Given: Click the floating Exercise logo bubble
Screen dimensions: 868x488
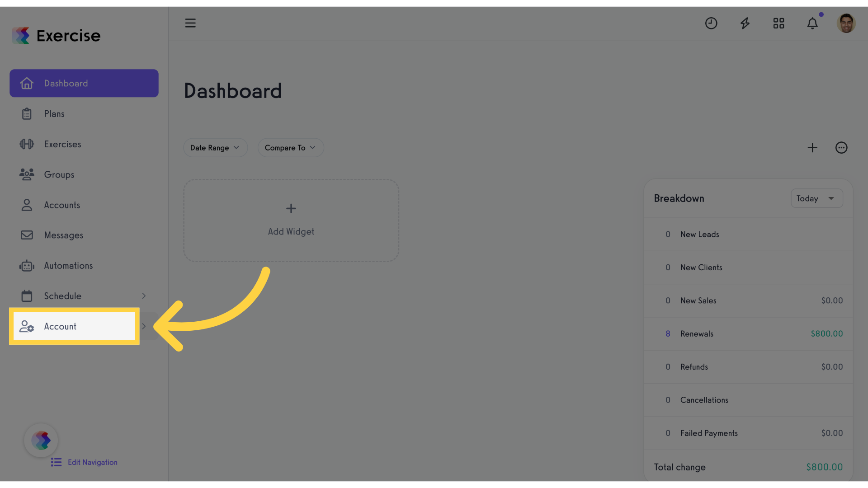Looking at the screenshot, I should [41, 440].
